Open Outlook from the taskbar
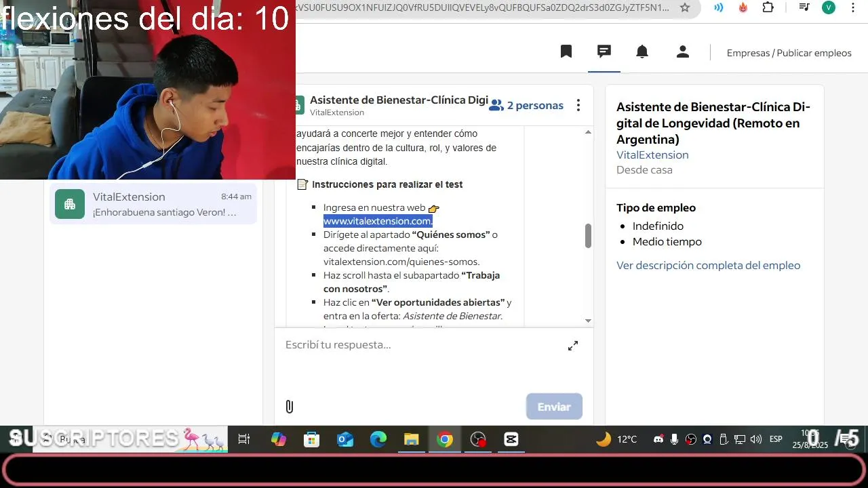The height and width of the screenshot is (488, 868). point(344,439)
